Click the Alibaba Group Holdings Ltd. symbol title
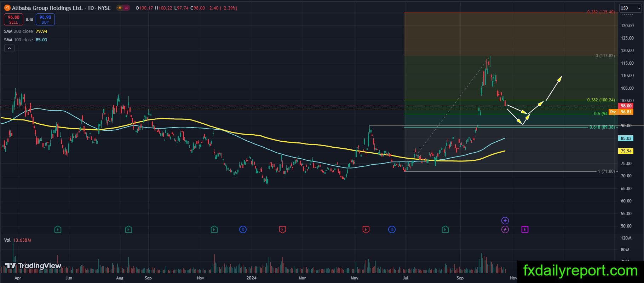 click(x=62, y=8)
